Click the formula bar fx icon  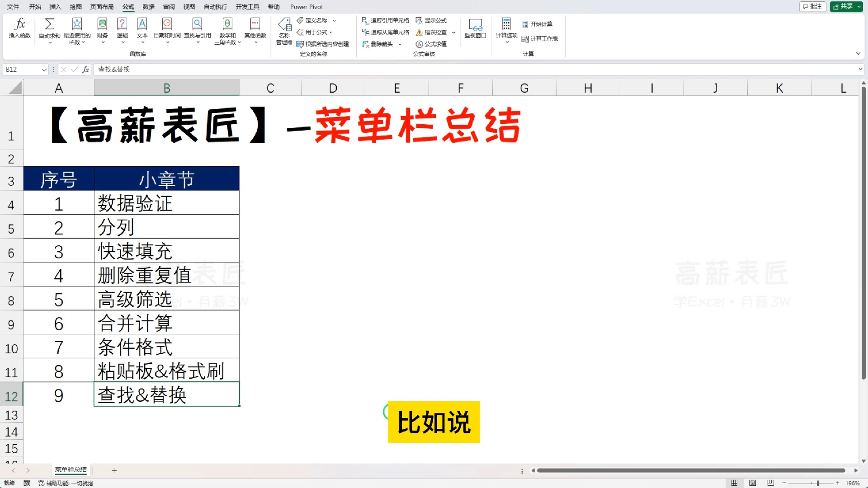pos(85,69)
